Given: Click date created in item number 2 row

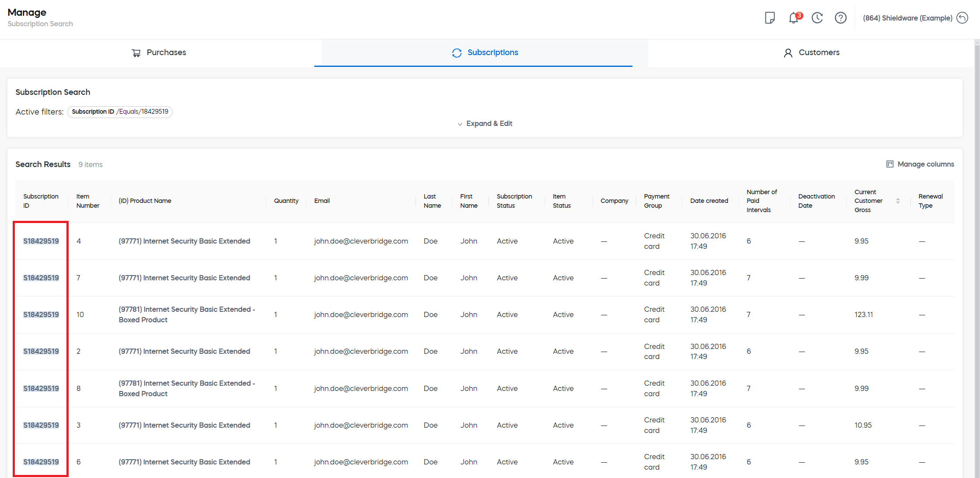Looking at the screenshot, I should click(x=708, y=351).
